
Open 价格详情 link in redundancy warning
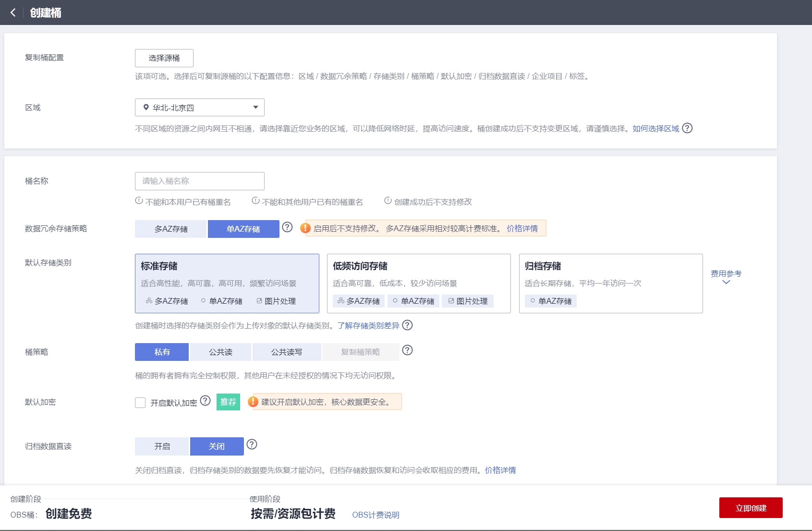522,228
